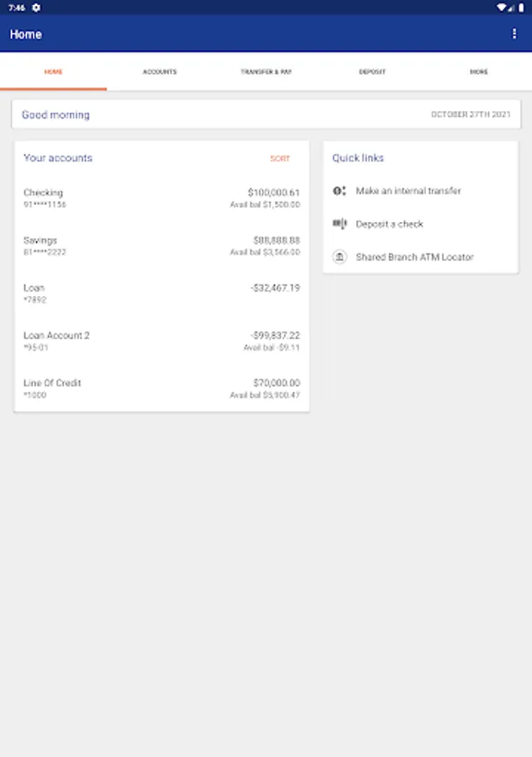Open Make an internal transfer link
Screen dimensions: 532x757
(x=408, y=191)
